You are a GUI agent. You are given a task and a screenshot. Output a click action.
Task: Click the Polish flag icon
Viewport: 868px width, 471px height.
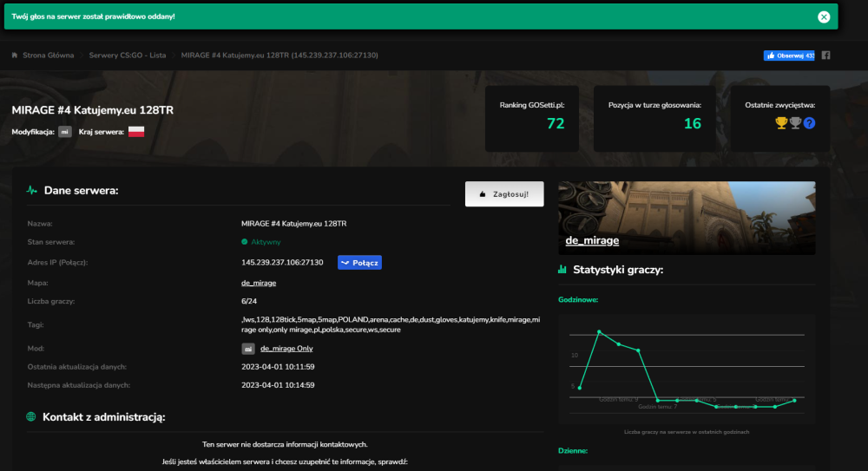pyautogui.click(x=136, y=132)
